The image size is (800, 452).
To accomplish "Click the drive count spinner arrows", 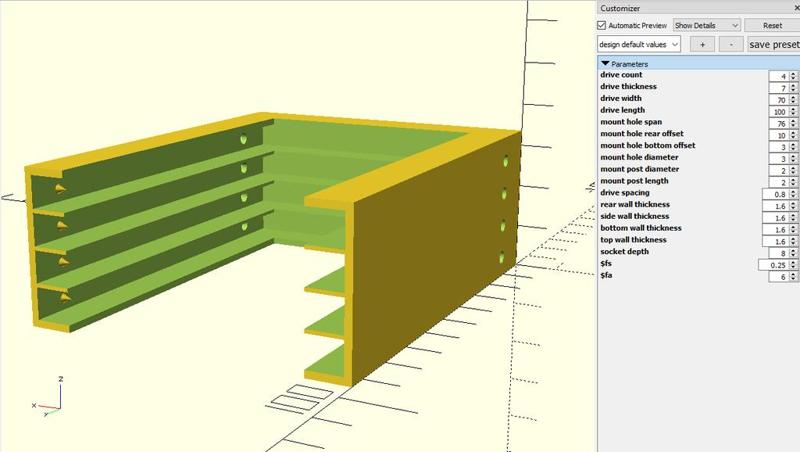I will click(793, 76).
